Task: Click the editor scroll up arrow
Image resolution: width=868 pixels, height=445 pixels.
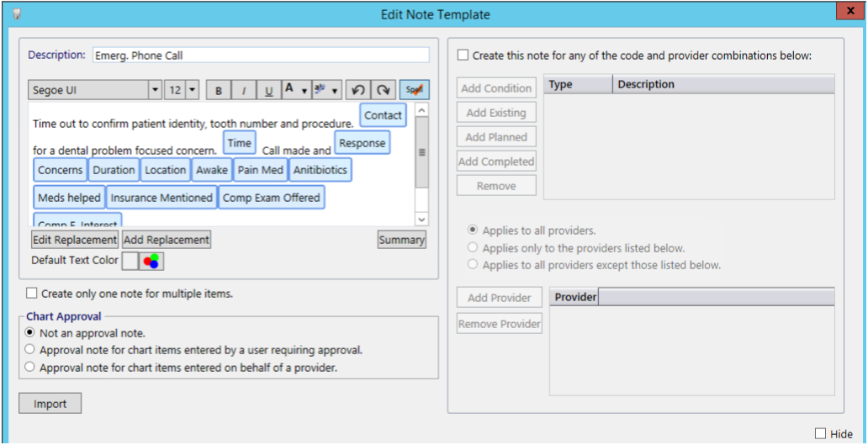Action: click(421, 110)
